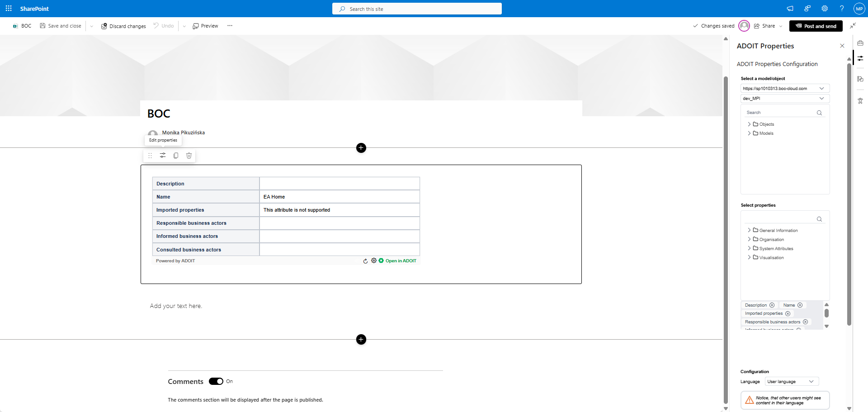Viewport: 868px width, 412px height.
Task: Open the dev_MPI repository dropdown
Action: tap(785, 99)
